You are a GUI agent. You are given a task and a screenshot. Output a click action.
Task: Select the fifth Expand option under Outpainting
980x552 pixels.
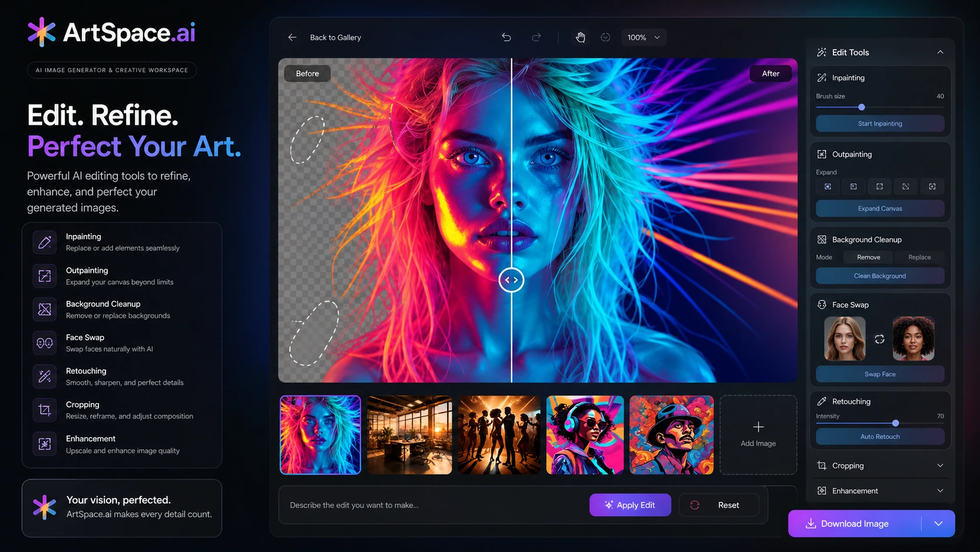[x=932, y=187]
